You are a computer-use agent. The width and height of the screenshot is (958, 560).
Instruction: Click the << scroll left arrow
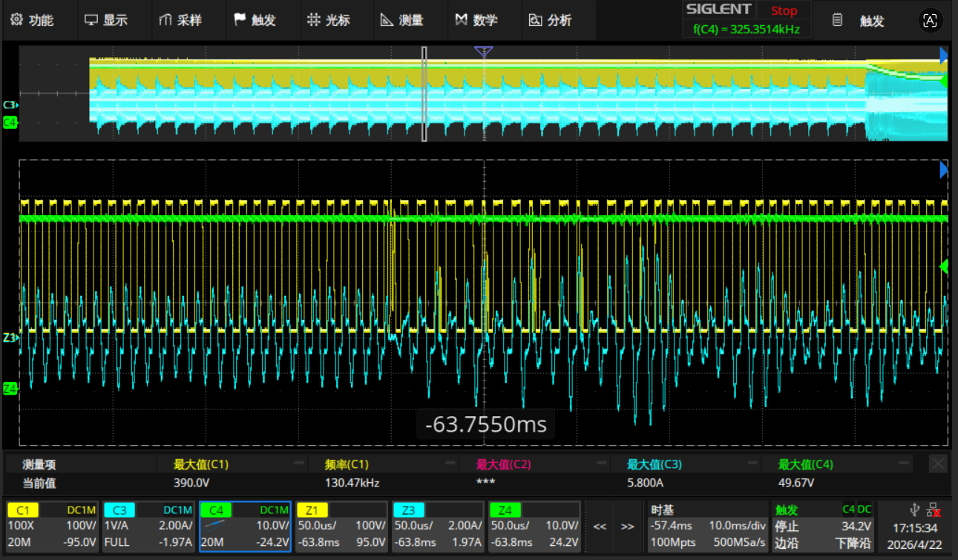point(600,527)
